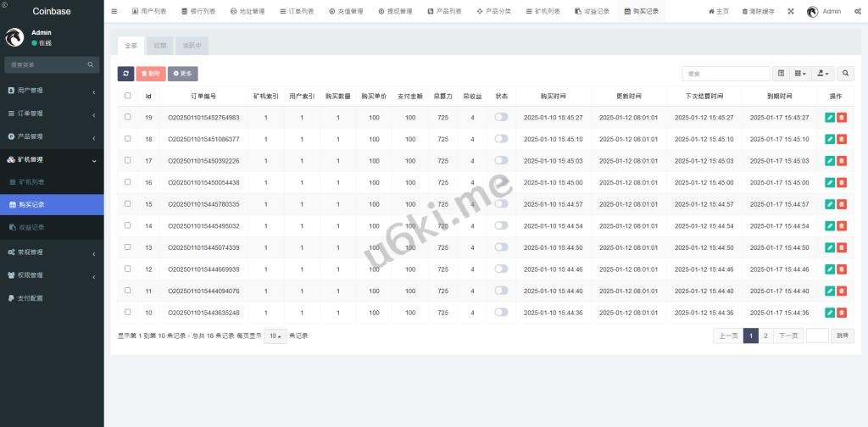Toggle the status switch for row Id 17
Image resolution: width=868 pixels, height=427 pixels.
501,160
